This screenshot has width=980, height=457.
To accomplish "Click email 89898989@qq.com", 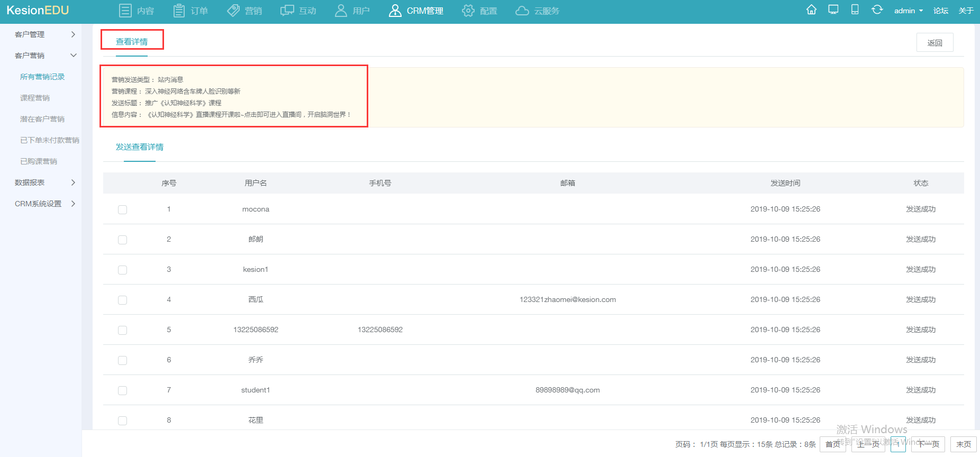I will (568, 390).
